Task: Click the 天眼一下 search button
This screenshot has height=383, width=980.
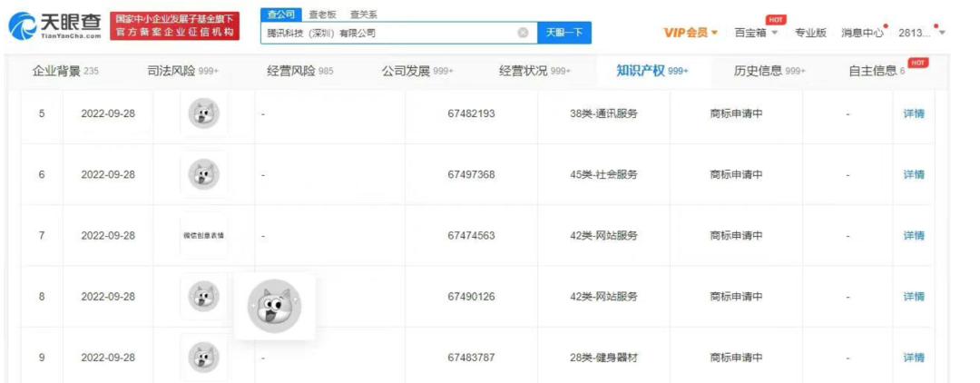Action: [563, 33]
